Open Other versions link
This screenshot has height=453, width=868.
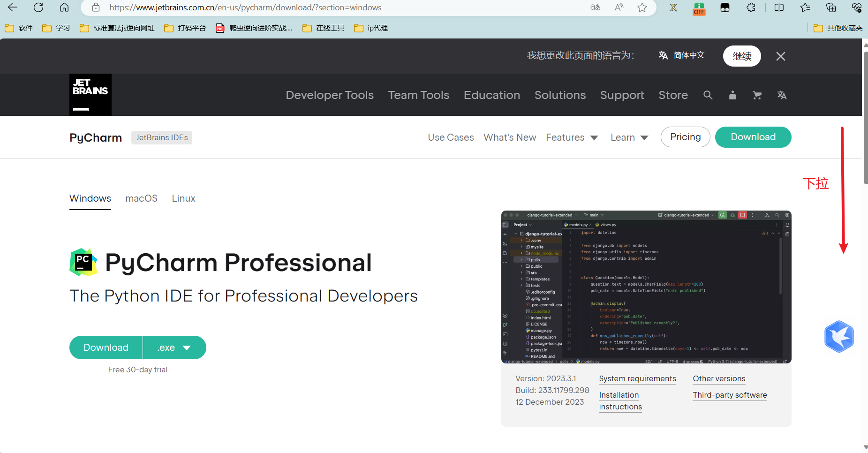click(719, 378)
